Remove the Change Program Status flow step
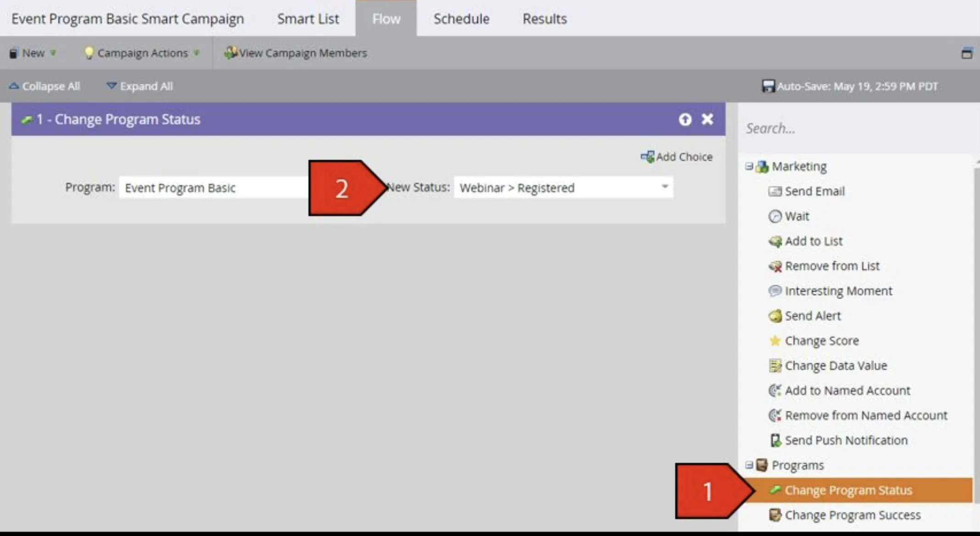This screenshot has width=980, height=536. pyautogui.click(x=707, y=119)
